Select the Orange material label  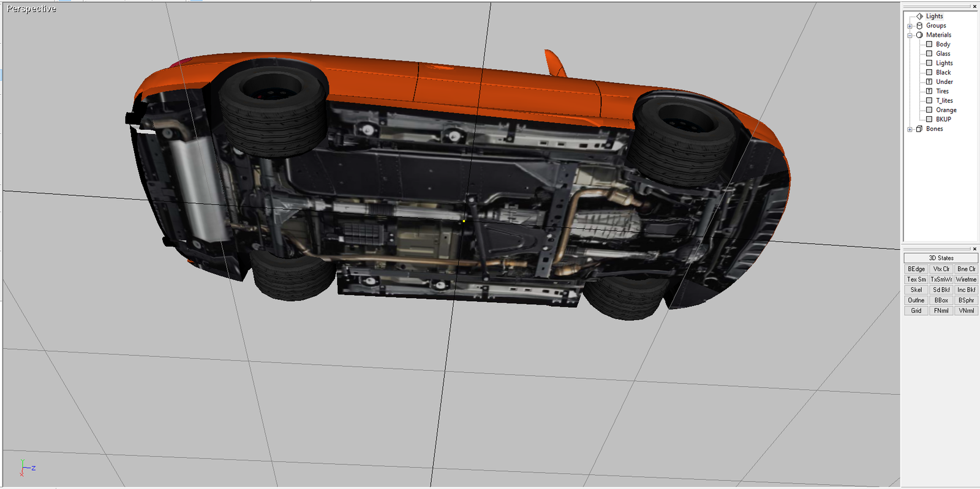(946, 110)
